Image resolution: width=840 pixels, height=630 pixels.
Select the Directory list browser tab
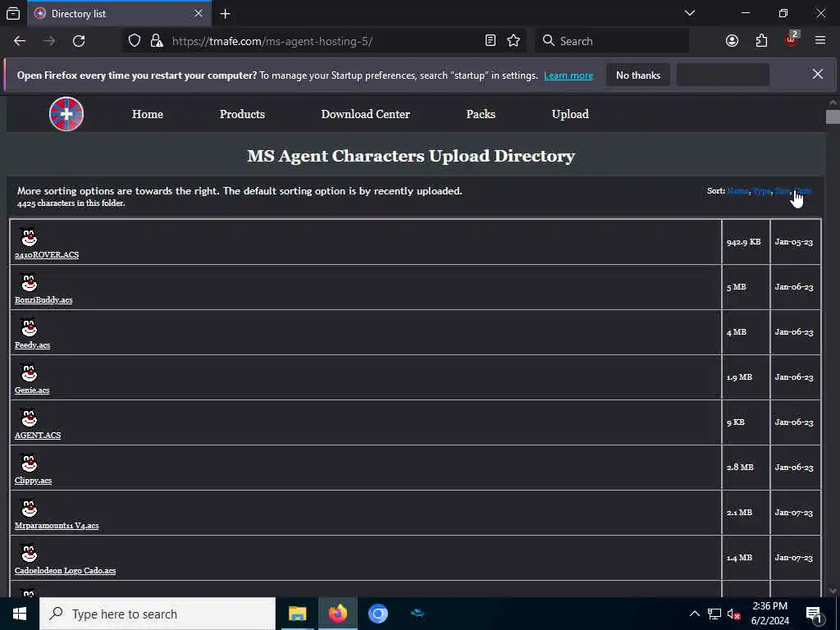pyautogui.click(x=118, y=13)
